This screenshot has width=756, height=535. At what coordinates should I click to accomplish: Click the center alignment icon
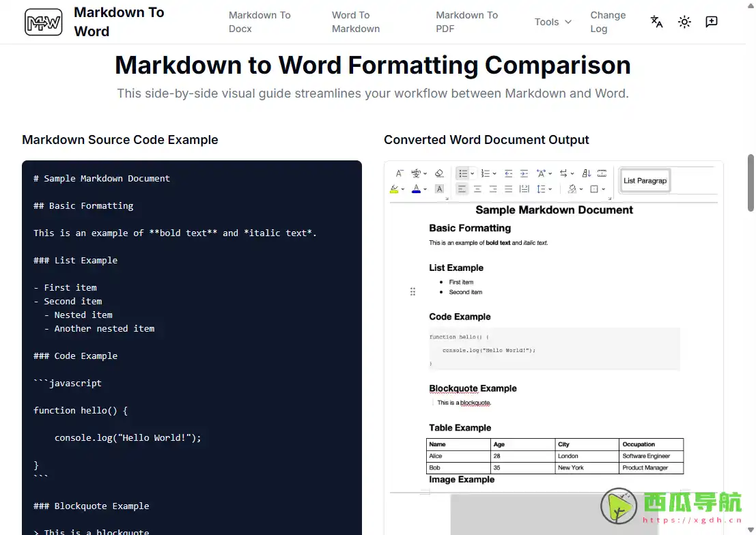coord(477,189)
